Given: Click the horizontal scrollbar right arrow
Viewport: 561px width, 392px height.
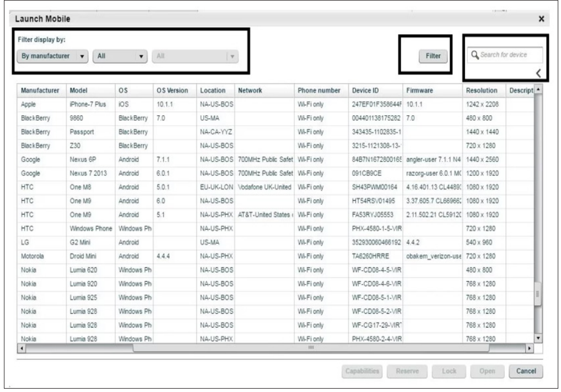Looking at the screenshot, I should point(529,348).
